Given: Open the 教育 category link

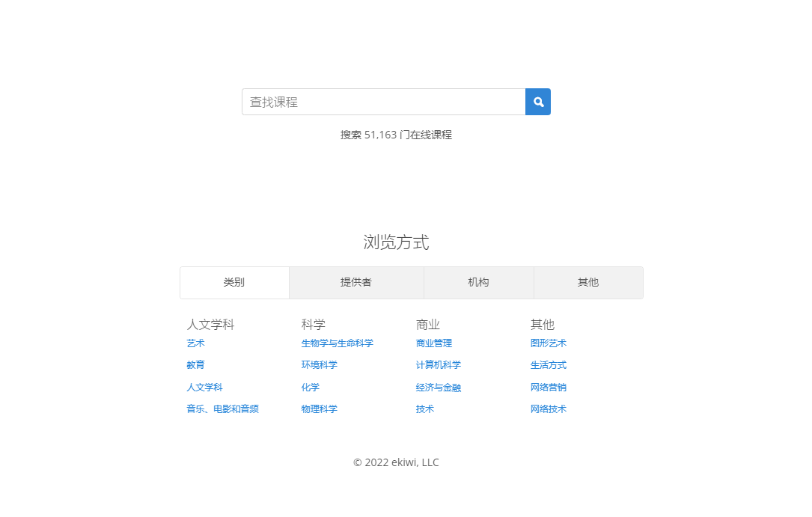Looking at the screenshot, I should [x=195, y=365].
